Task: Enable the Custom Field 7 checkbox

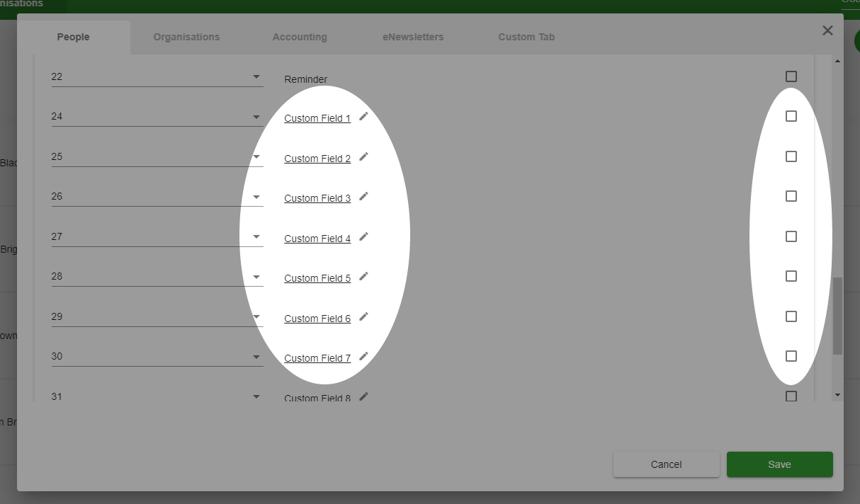Action: [x=791, y=356]
